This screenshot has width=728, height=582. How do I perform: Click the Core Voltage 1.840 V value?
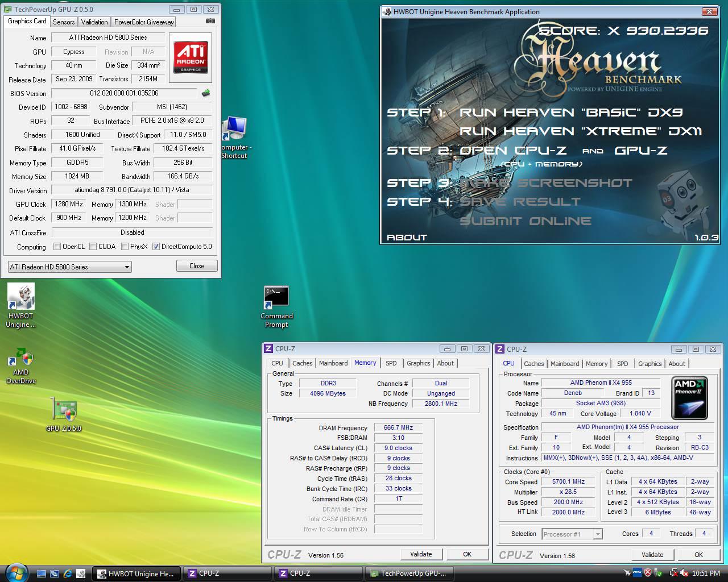tap(640, 413)
